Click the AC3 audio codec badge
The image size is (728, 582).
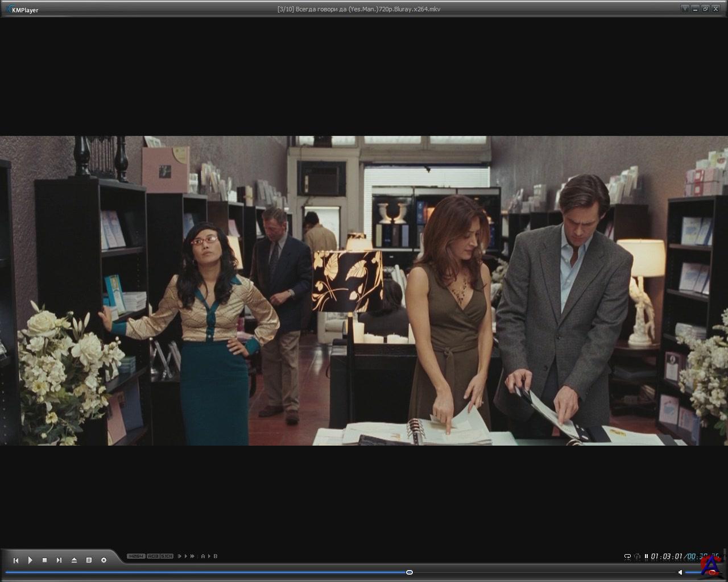[153, 556]
